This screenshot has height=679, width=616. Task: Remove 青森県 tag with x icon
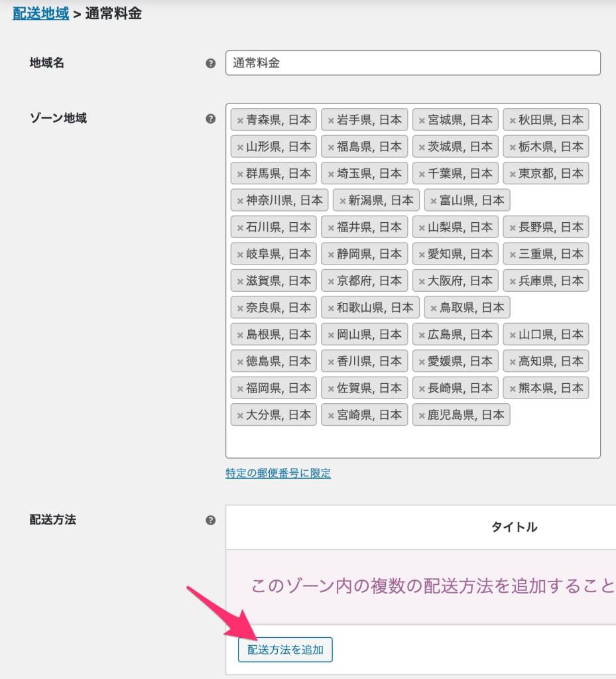tap(240, 121)
